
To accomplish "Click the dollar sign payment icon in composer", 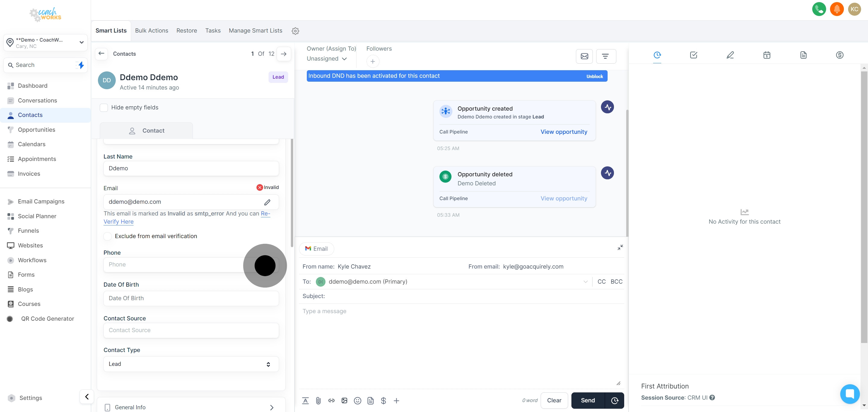I will pos(383,401).
